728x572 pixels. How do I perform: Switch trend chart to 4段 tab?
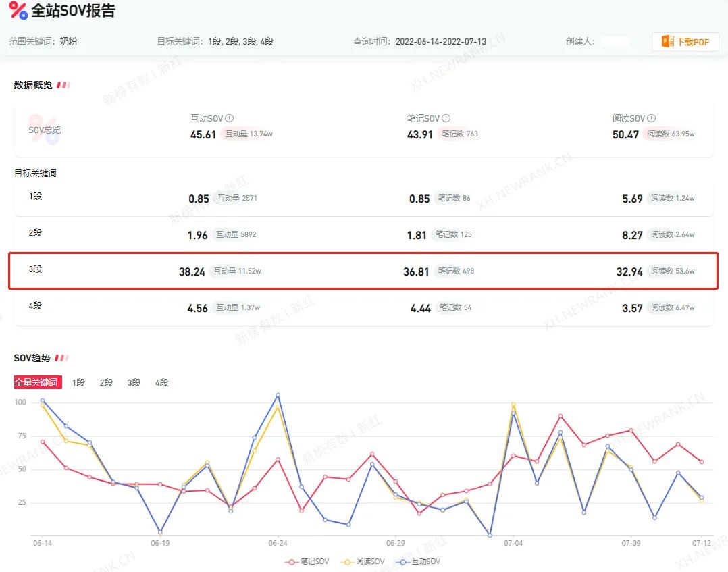click(161, 382)
